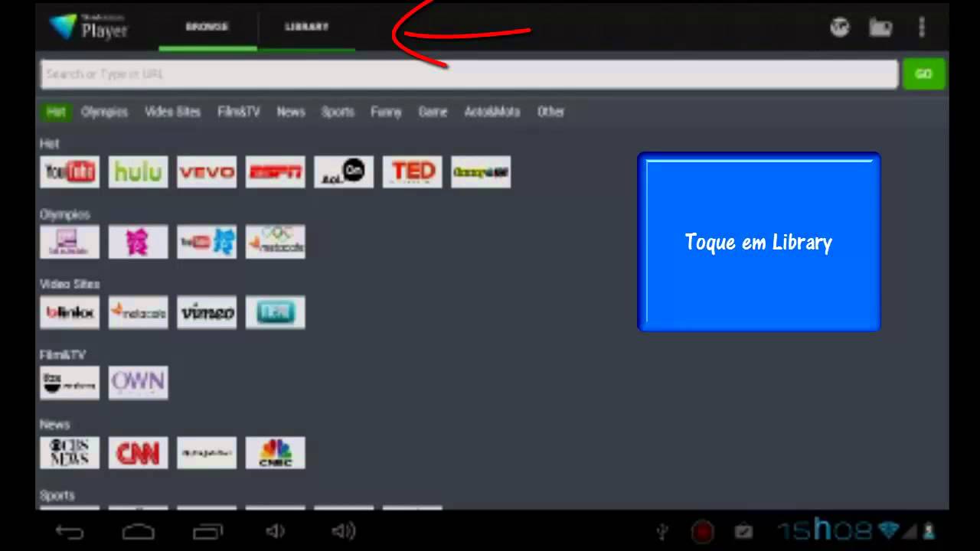Open the CNBC site tile
980x551 pixels.
pos(275,452)
